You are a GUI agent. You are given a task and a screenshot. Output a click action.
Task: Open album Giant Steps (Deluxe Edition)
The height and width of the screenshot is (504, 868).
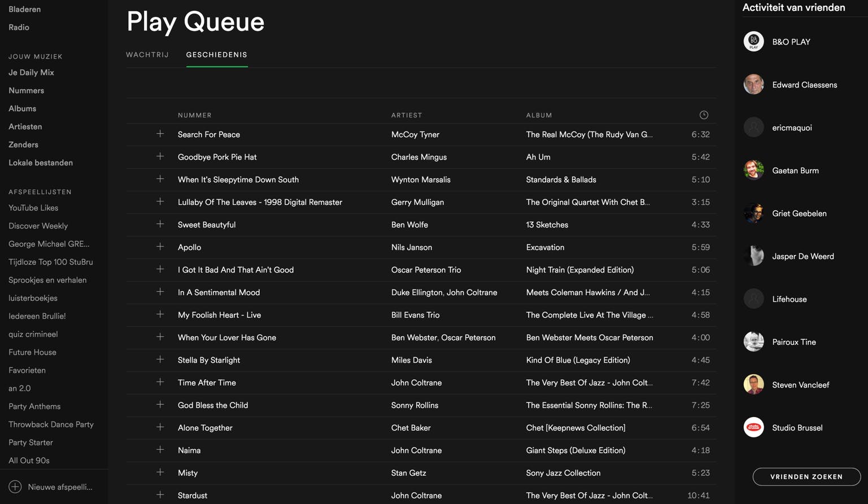click(x=576, y=450)
